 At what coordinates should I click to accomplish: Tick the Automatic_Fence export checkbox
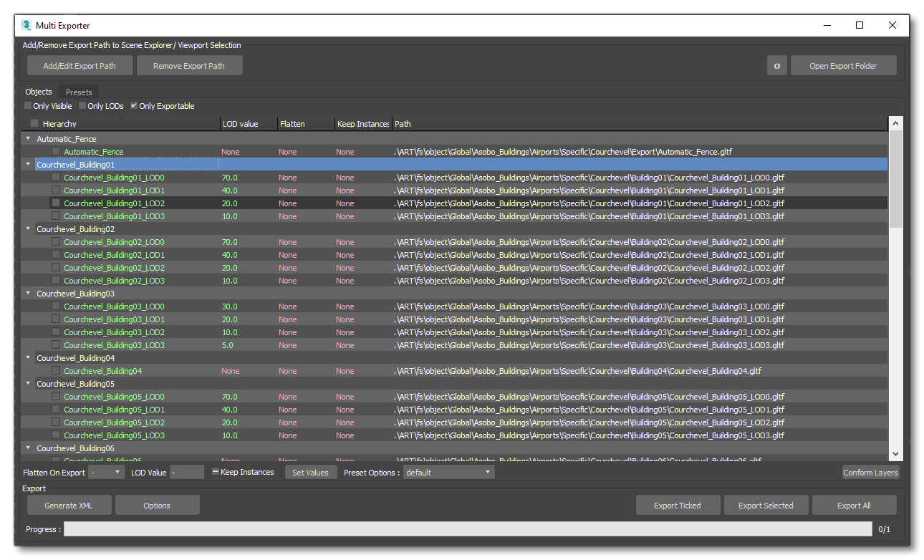(56, 151)
